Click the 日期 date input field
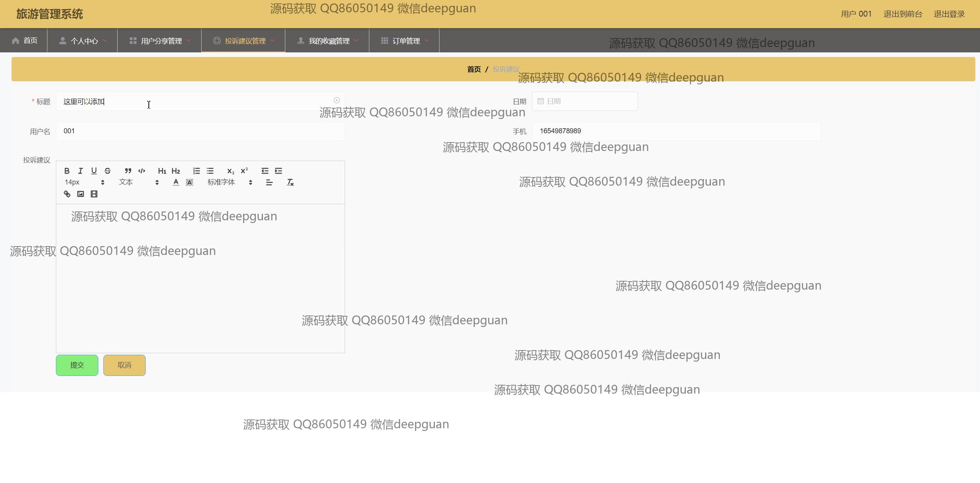This screenshot has height=483, width=980. [x=585, y=101]
